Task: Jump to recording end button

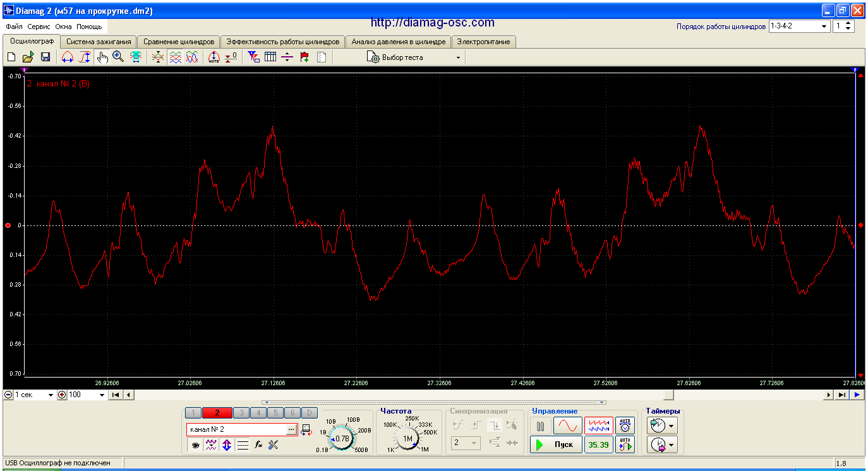Action: (x=842, y=395)
